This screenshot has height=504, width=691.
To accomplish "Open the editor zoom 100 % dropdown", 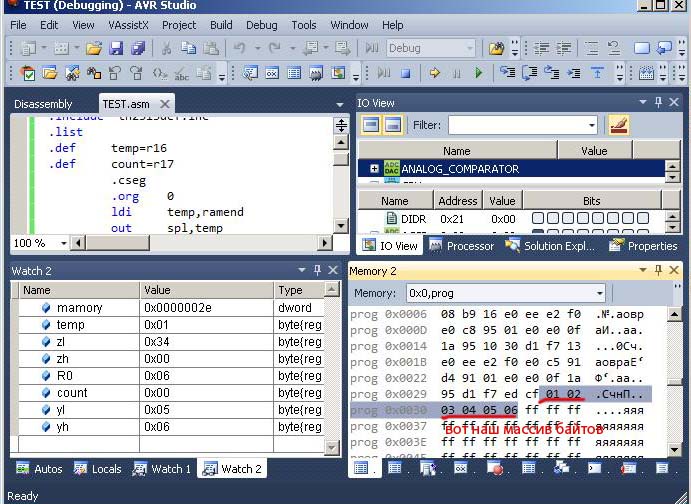I will coord(64,243).
